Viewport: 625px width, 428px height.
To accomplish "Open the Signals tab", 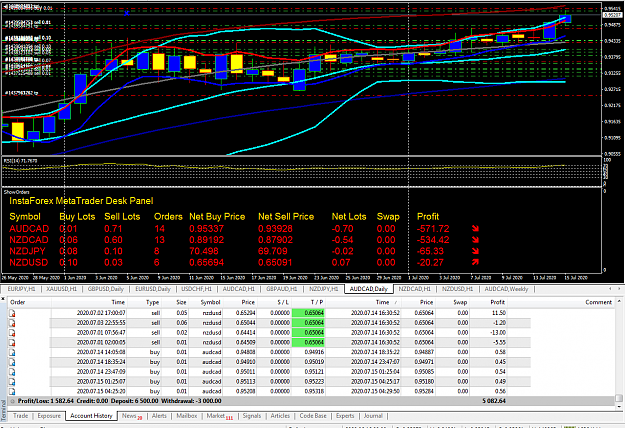I will coord(252,416).
